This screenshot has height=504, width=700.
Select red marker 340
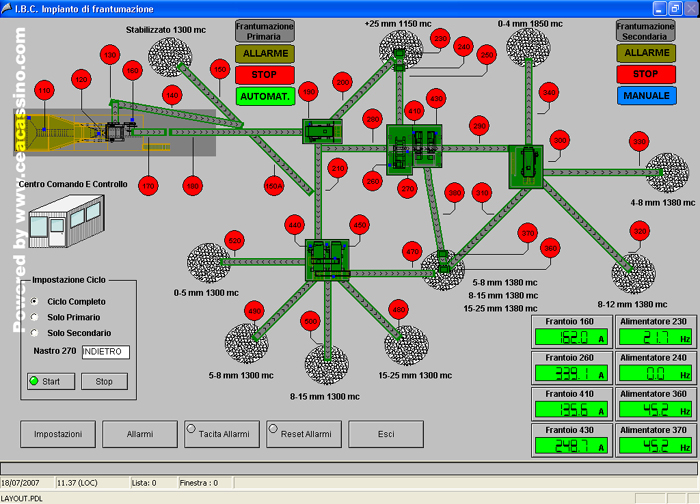[x=549, y=92]
